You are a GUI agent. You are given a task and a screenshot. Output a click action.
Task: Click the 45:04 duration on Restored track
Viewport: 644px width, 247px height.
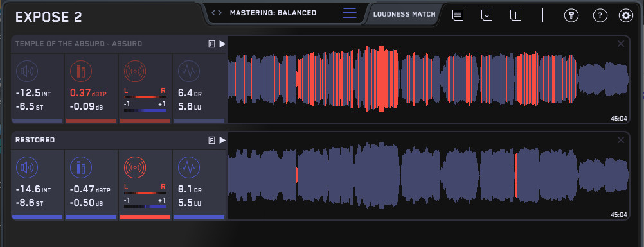pyautogui.click(x=618, y=214)
